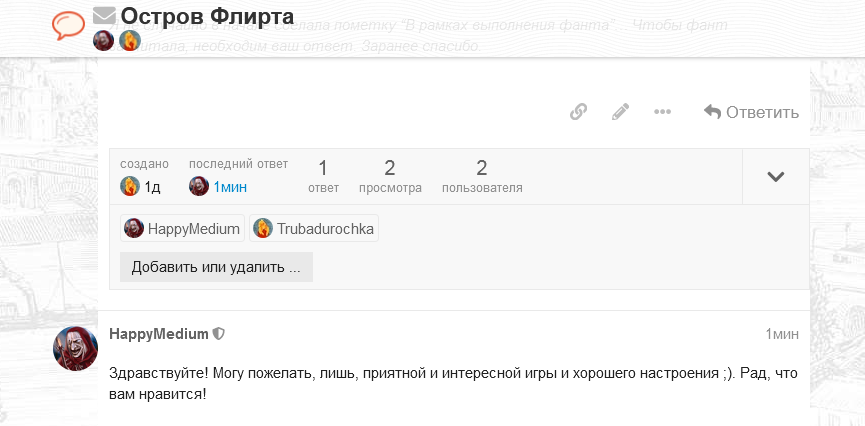Open HappyMedium's large post avatar
This screenshot has width=865, height=426.
point(75,348)
